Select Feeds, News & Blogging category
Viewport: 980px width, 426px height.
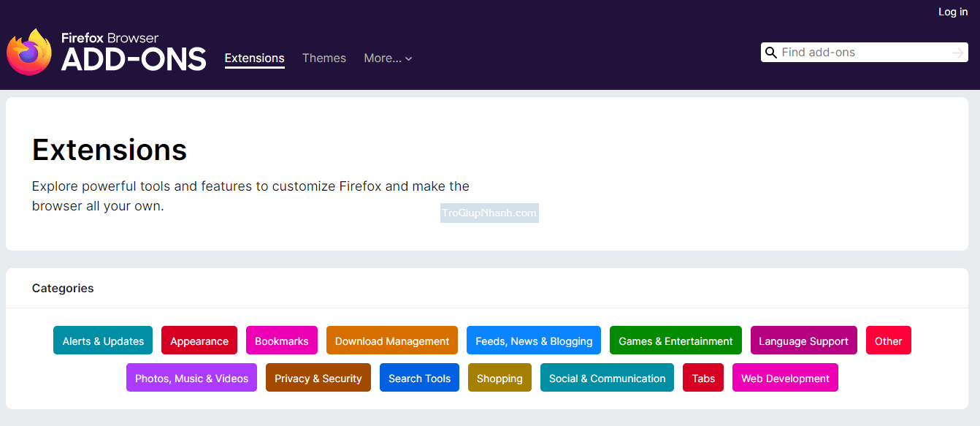pos(534,341)
